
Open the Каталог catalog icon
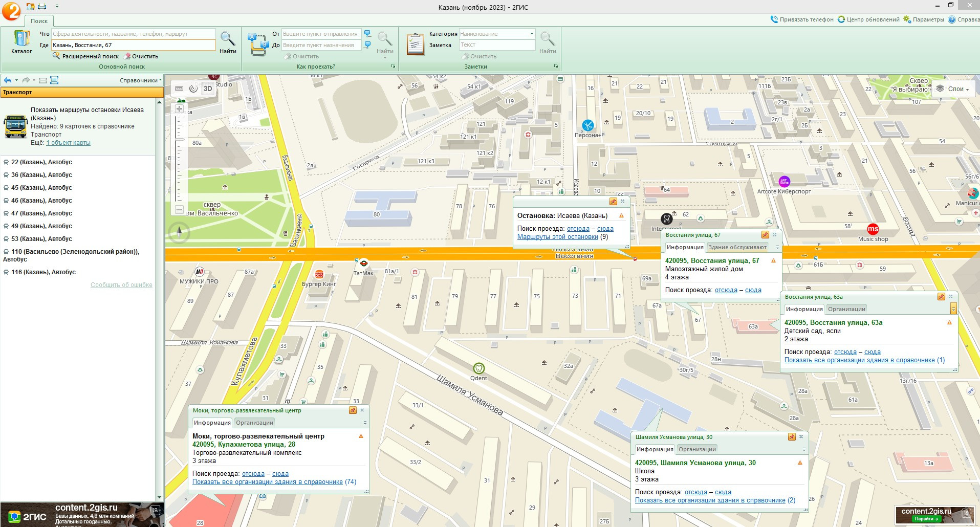(21, 41)
